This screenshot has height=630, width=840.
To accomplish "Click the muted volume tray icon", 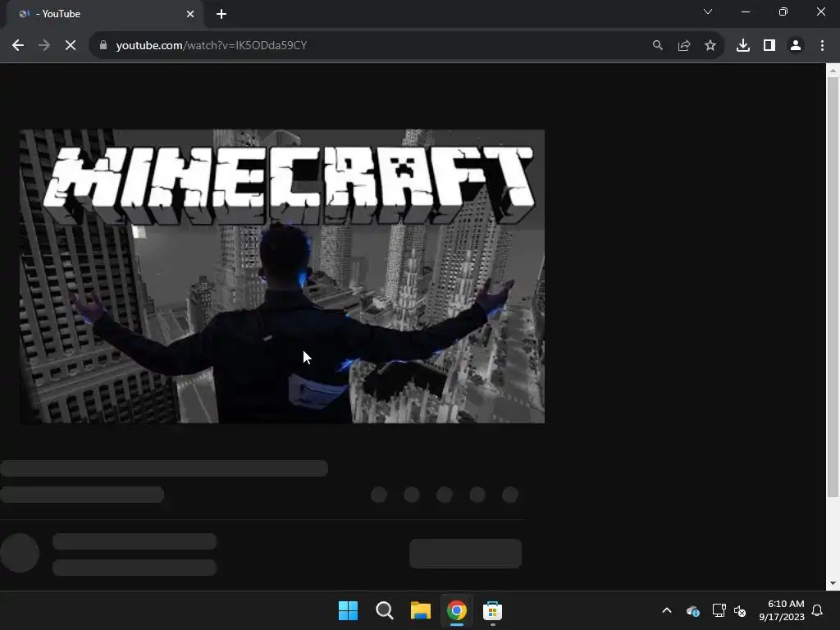I will (x=740, y=610).
